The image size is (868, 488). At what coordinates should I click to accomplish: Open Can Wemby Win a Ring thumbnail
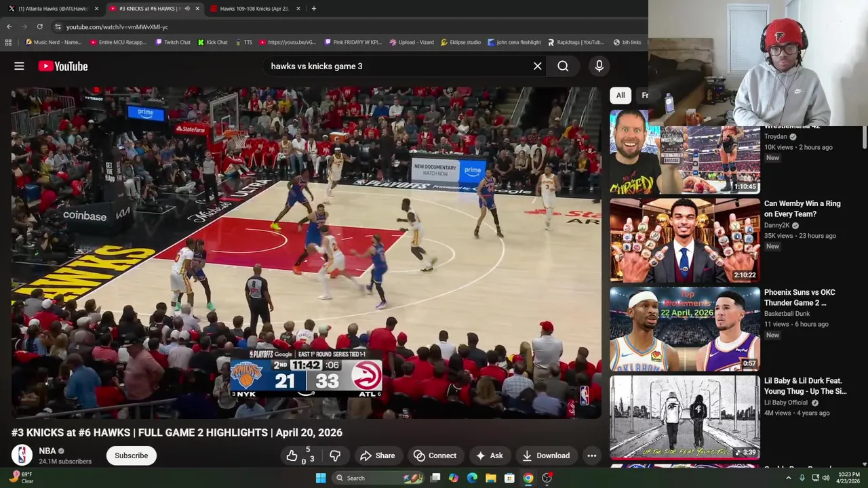tap(685, 240)
